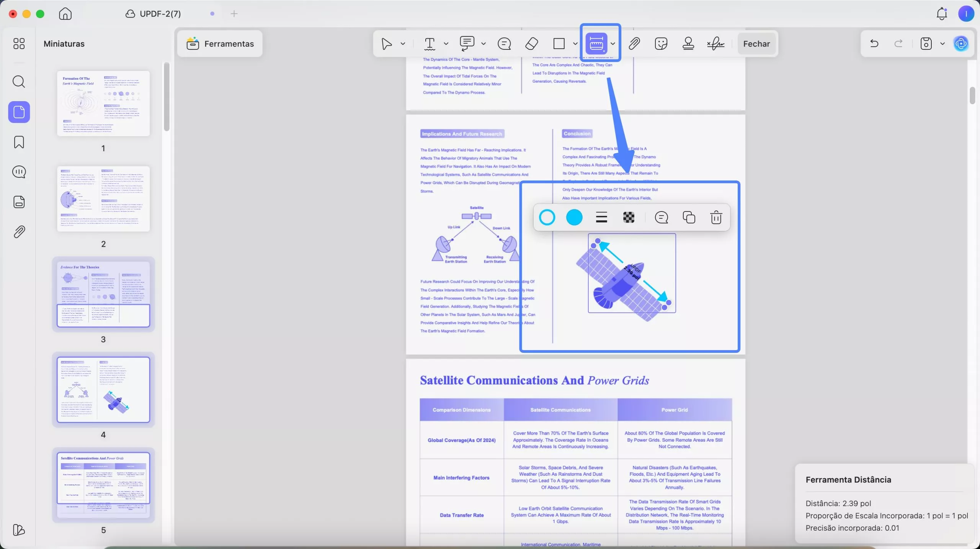The height and width of the screenshot is (549, 980).
Task: Click the Ferramentas button
Action: tap(220, 44)
